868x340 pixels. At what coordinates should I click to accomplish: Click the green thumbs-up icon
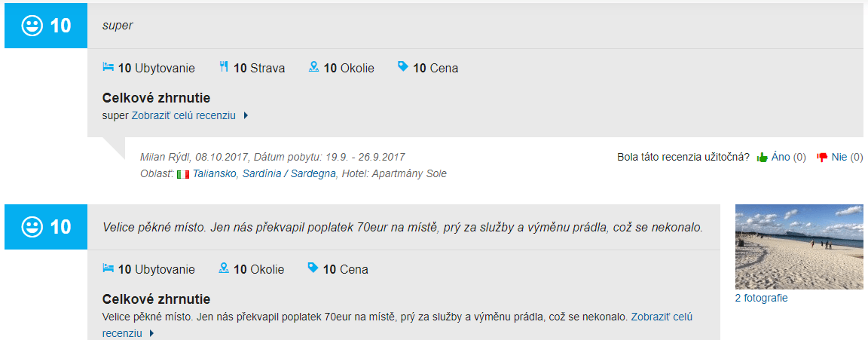pos(762,158)
